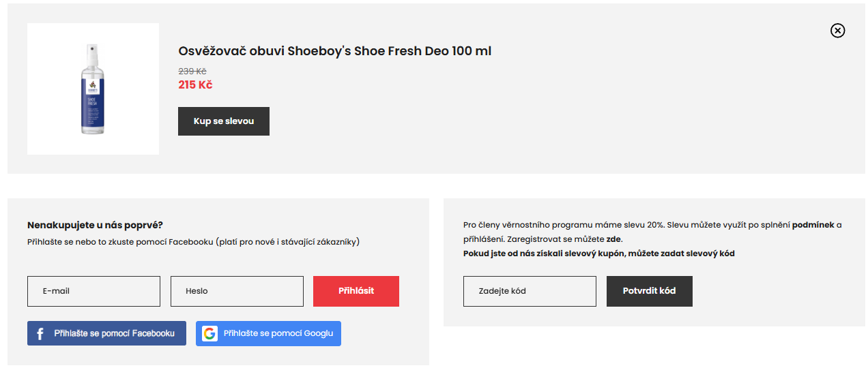The height and width of the screenshot is (368, 868).
Task: Click the "Přihlašte se nebo to zkuste" hint text
Action: pyautogui.click(x=193, y=241)
